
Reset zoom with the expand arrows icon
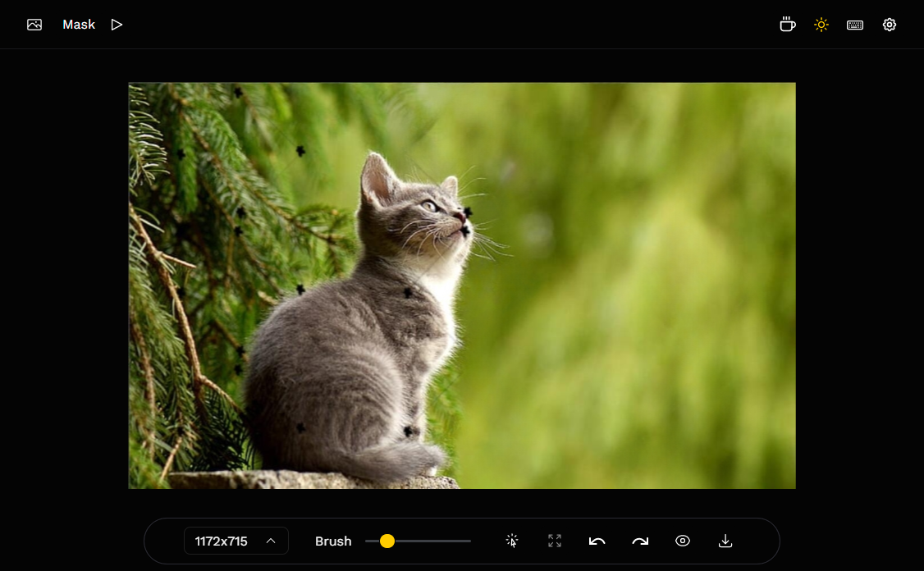pos(555,541)
